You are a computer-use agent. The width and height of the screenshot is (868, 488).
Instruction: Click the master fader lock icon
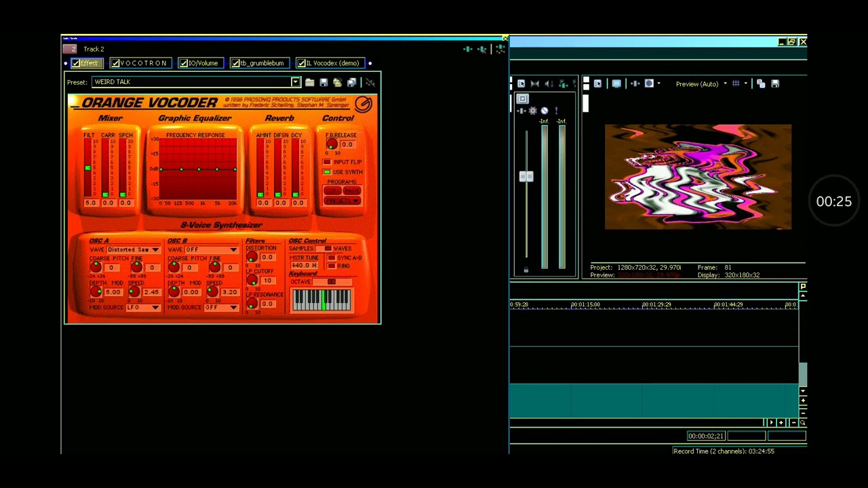526,270
